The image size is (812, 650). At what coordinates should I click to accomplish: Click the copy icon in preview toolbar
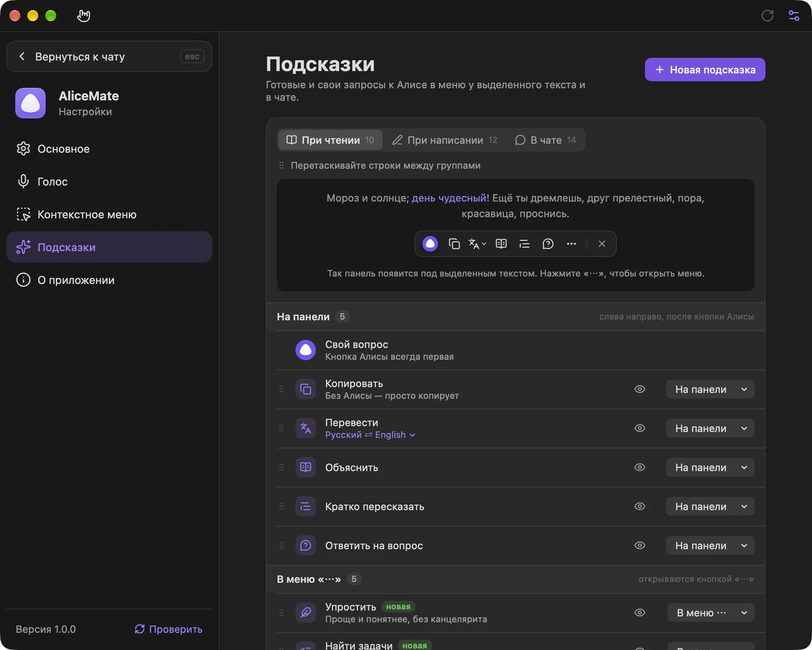454,244
